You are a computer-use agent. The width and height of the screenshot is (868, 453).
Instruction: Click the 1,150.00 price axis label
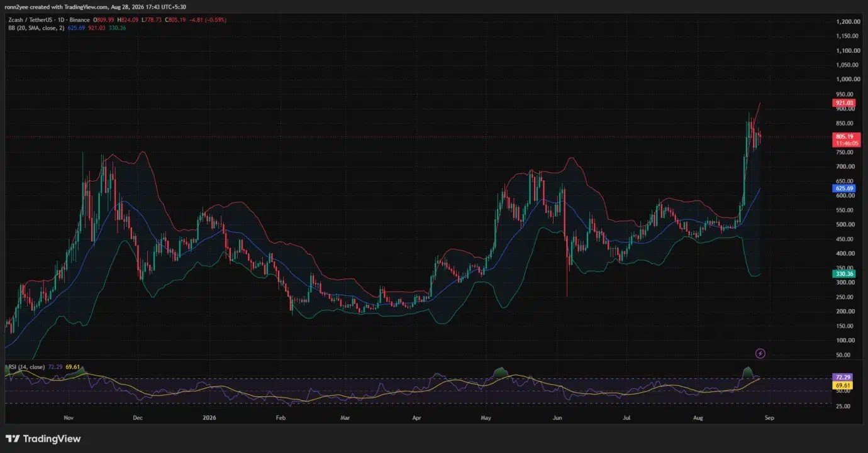(x=848, y=36)
